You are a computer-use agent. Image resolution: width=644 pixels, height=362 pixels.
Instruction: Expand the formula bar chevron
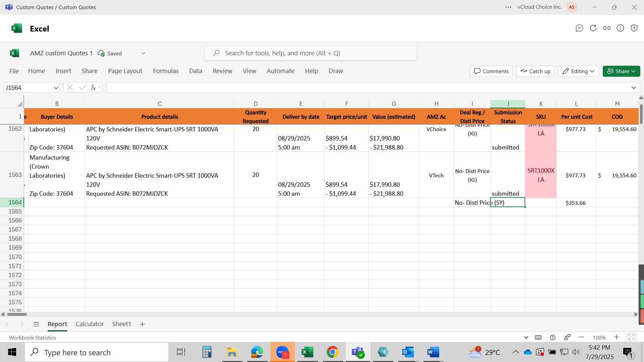(x=634, y=88)
